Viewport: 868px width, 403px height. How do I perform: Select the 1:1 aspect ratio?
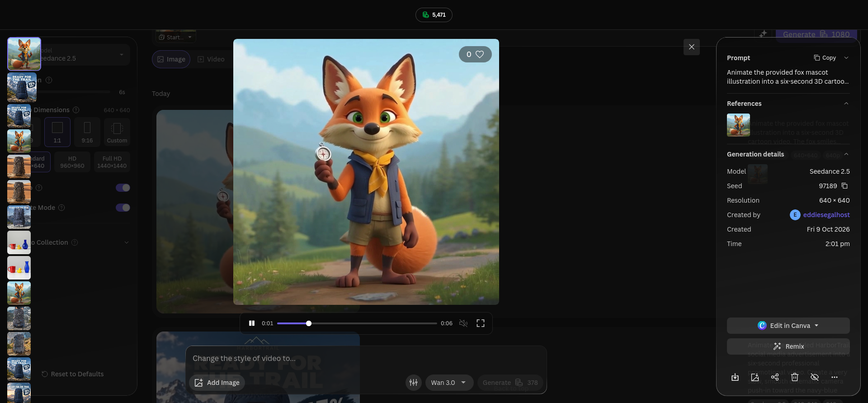click(x=57, y=132)
